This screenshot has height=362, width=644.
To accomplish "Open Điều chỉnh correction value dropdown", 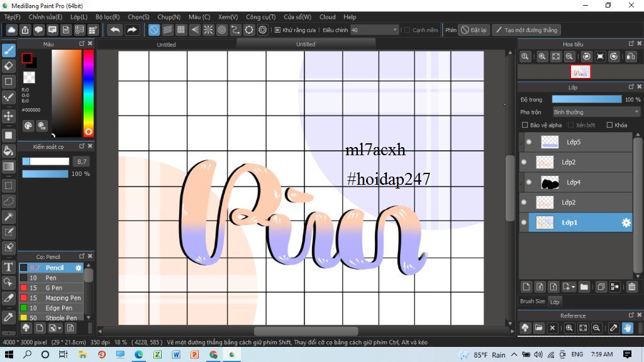I will pos(375,30).
